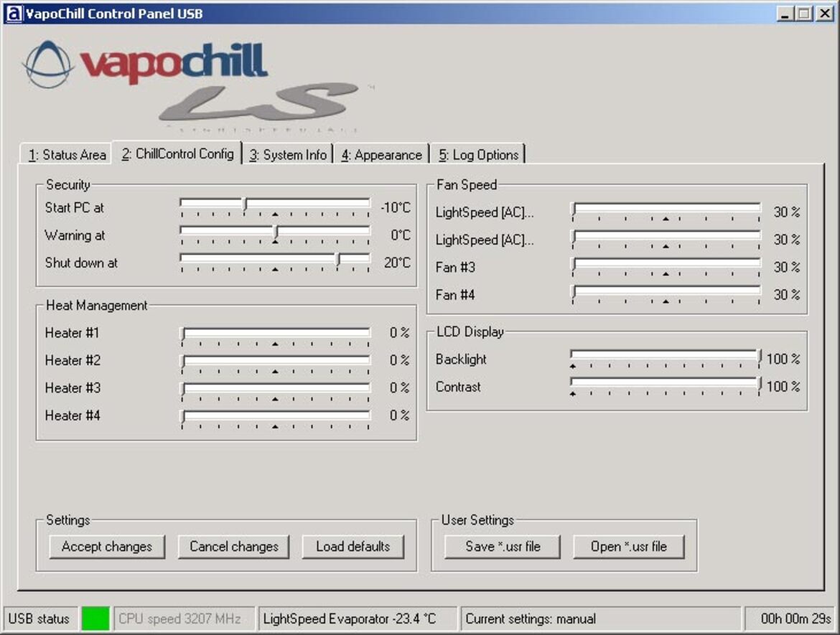The width and height of the screenshot is (840, 635).
Task: Click the Shut down at slider thumb
Action: pos(338,260)
